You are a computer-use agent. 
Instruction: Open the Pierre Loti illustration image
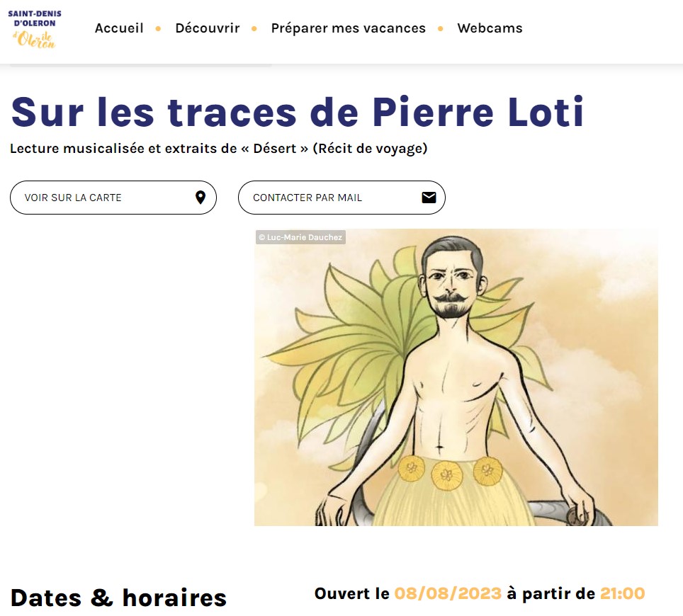456,377
